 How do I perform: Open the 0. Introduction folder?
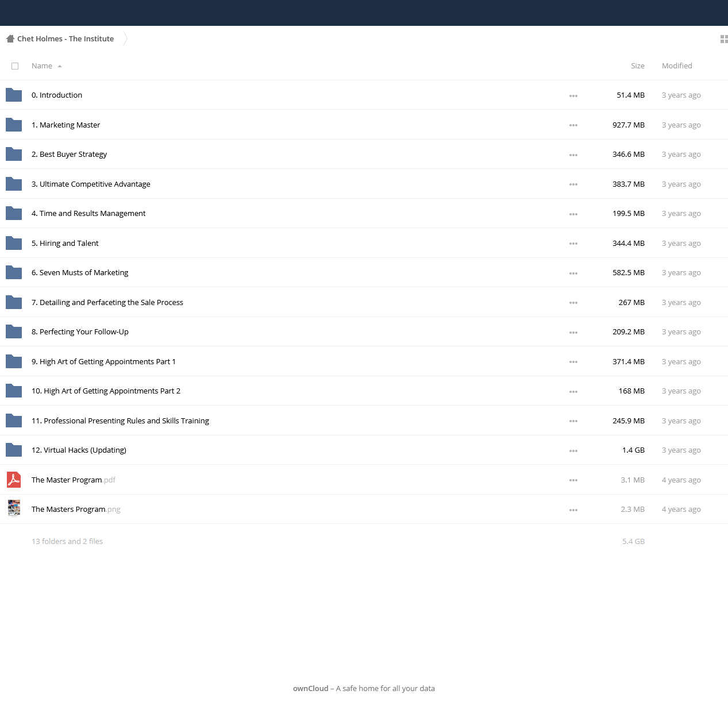57,95
